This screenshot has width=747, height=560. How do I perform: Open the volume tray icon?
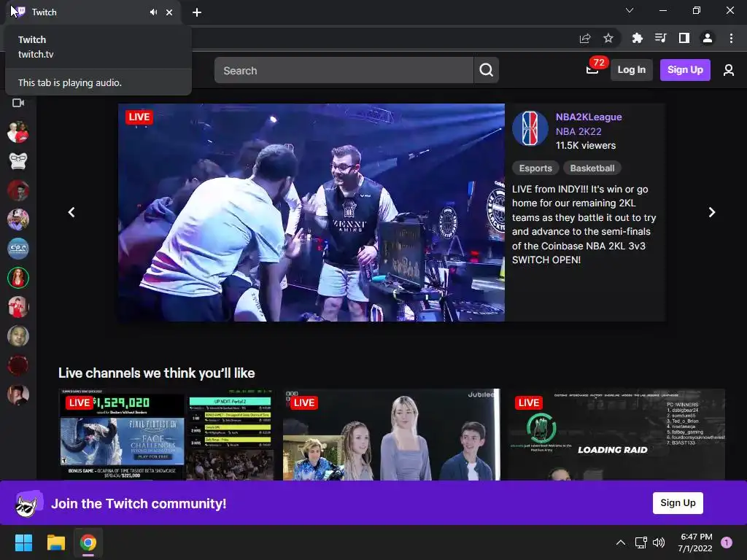[x=659, y=542]
